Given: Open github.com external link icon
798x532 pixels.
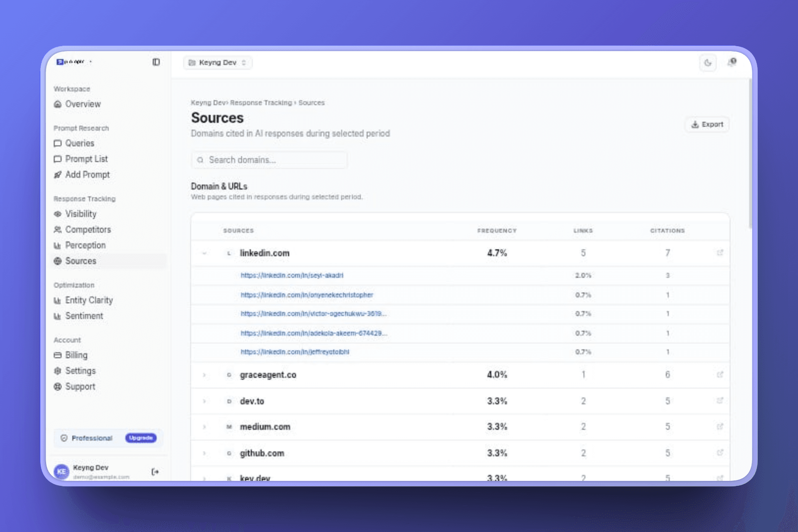Looking at the screenshot, I should coord(720,453).
